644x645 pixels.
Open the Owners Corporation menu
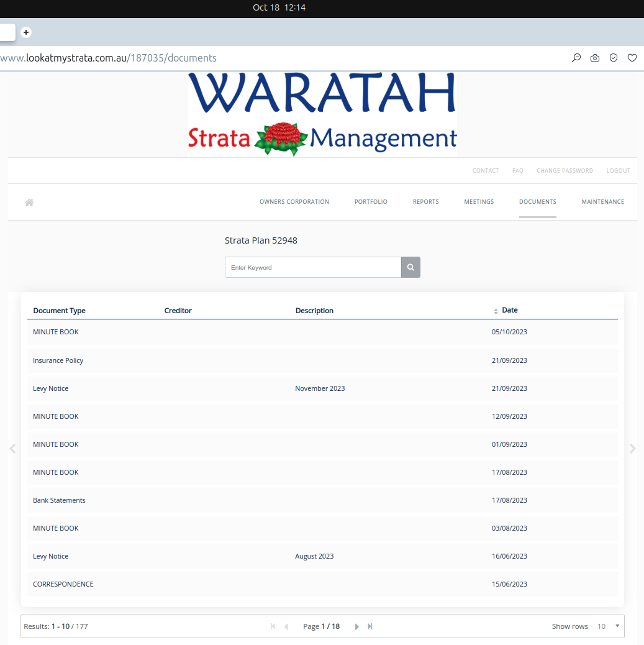coord(294,201)
